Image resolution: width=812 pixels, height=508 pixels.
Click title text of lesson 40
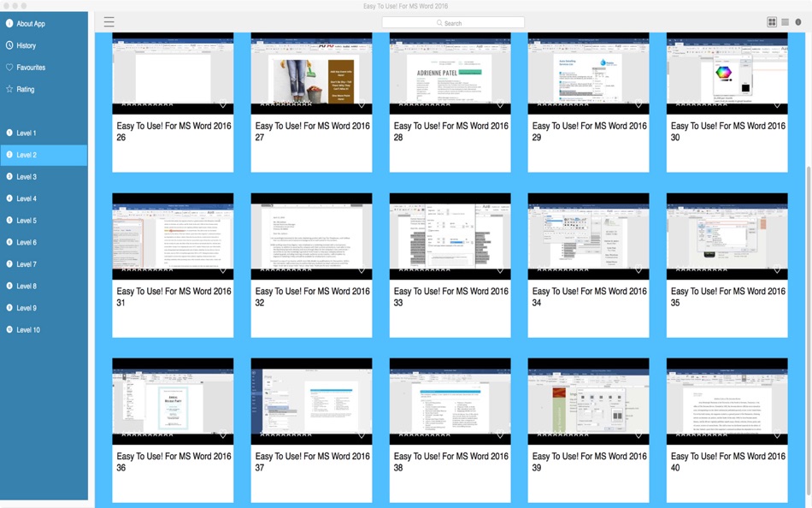coord(728,461)
